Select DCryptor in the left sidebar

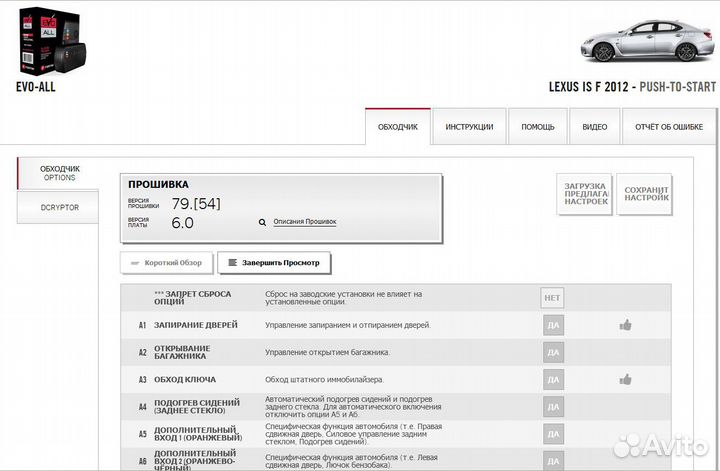tap(59, 207)
